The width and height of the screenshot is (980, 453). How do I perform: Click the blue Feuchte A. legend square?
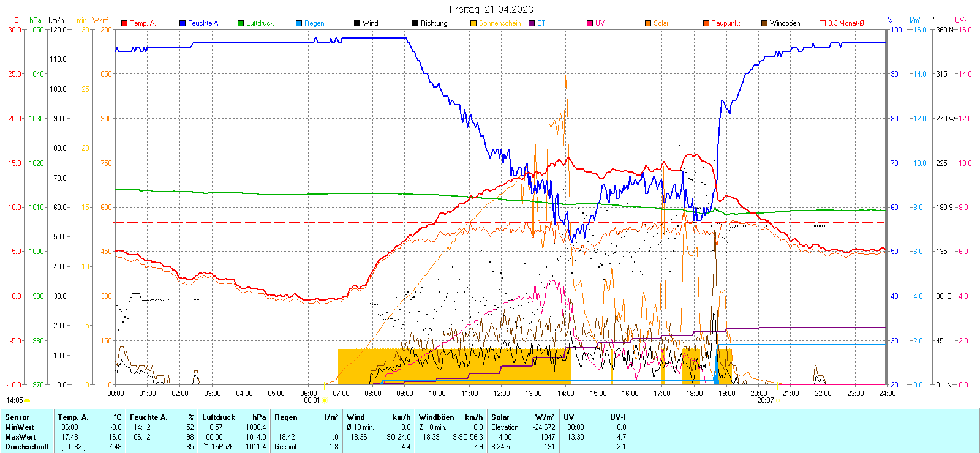pyautogui.click(x=183, y=23)
